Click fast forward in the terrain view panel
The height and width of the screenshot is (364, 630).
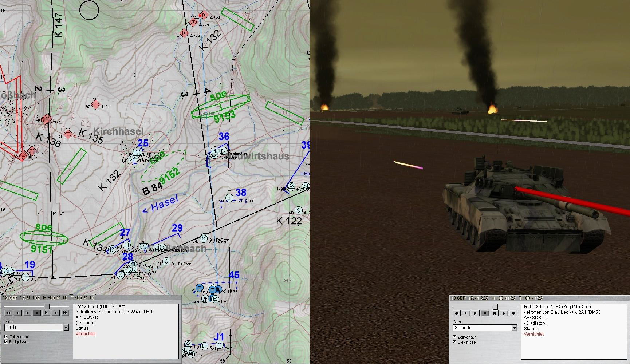(513, 313)
